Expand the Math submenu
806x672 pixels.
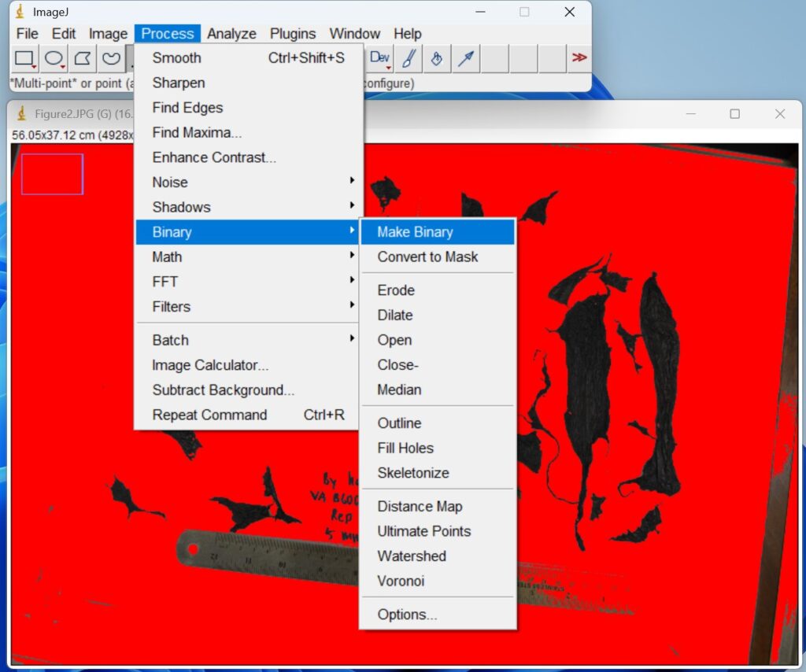[x=167, y=257]
